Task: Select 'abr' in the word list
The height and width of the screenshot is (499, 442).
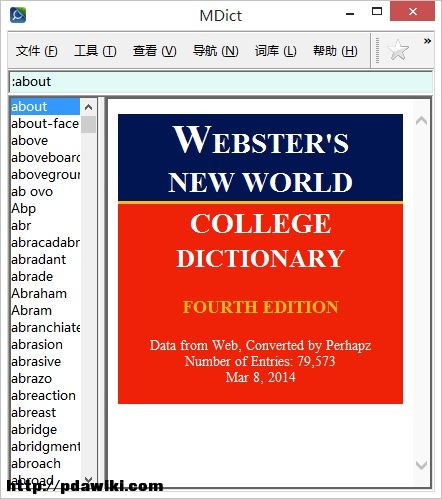Action: click(45, 226)
